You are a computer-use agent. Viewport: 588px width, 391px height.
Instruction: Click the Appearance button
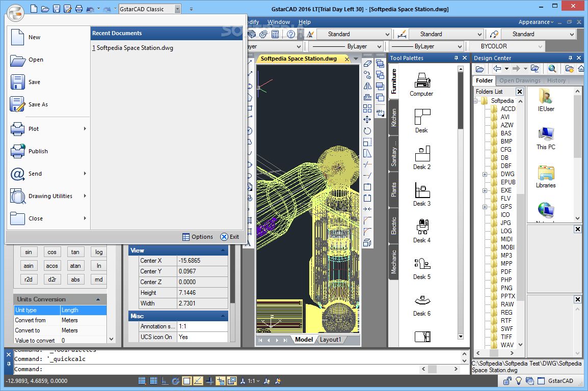click(x=536, y=22)
